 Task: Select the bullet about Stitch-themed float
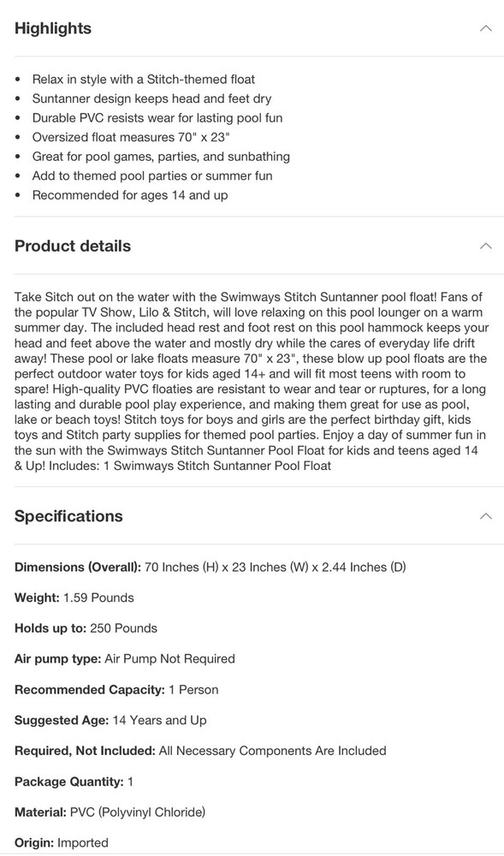[143, 79]
